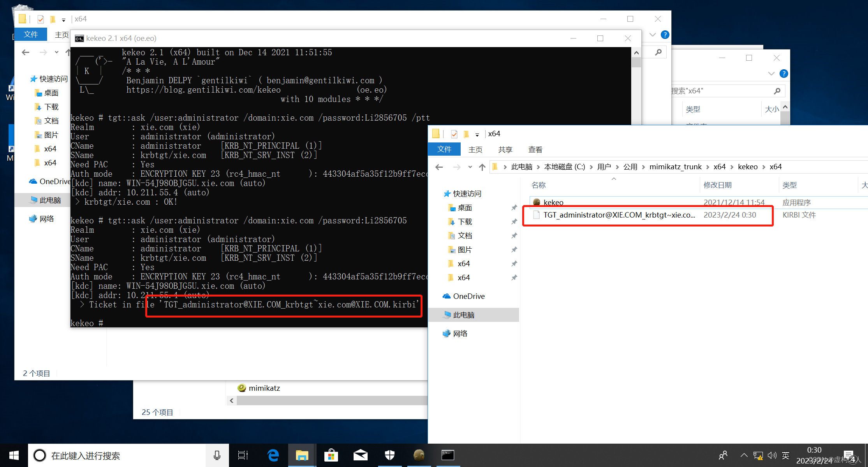Click the Cortana microphone icon
The image size is (868, 467).
click(217, 455)
